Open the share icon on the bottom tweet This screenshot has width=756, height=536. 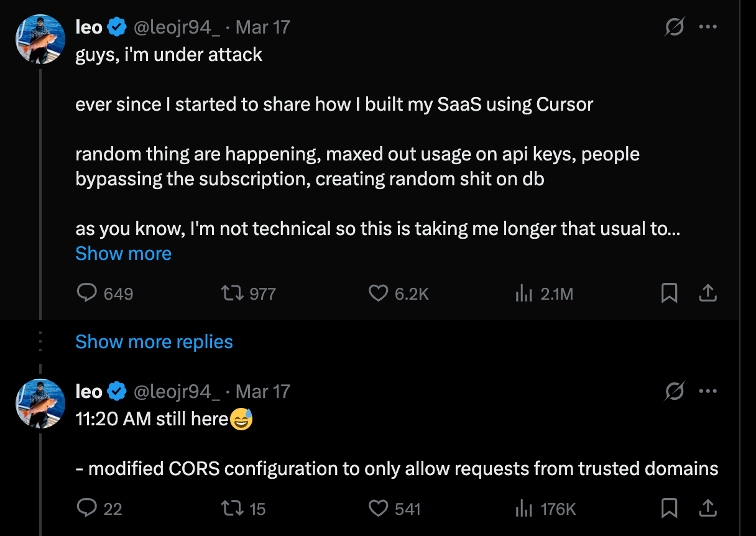708,508
